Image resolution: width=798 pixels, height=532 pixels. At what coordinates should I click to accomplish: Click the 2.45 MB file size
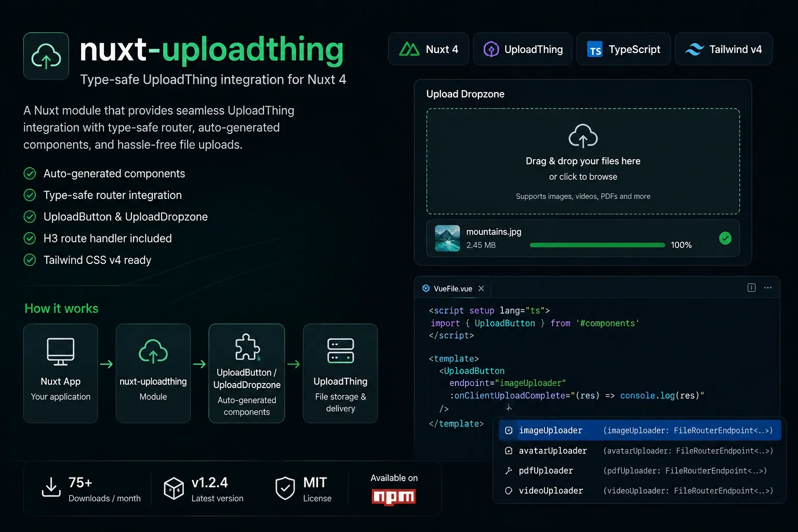tap(481, 245)
